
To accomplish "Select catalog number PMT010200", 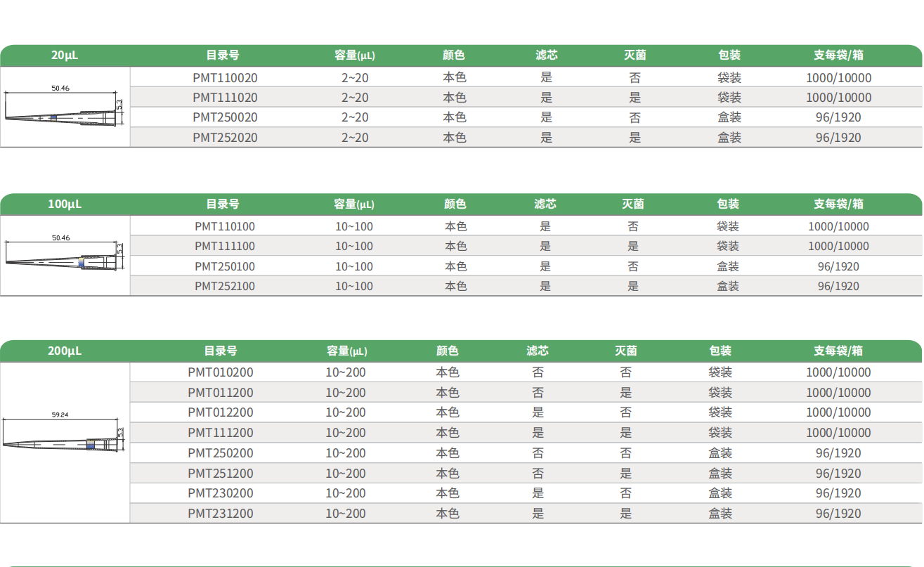I will (221, 372).
